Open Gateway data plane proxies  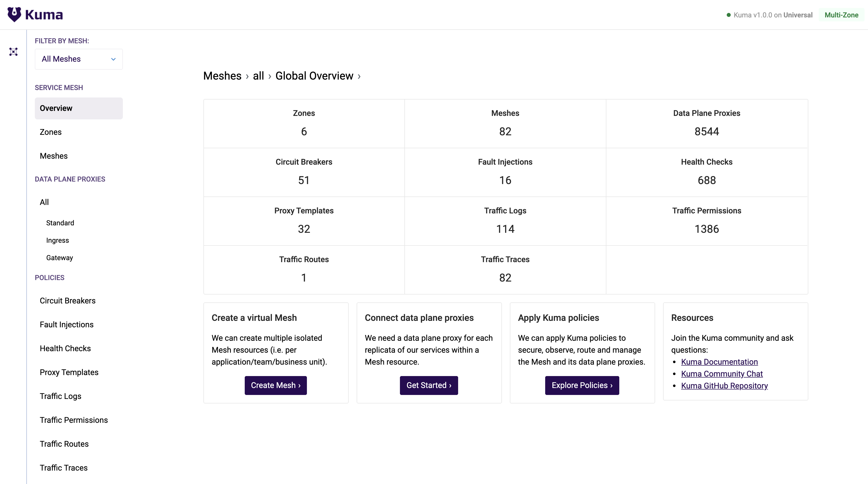coord(59,258)
